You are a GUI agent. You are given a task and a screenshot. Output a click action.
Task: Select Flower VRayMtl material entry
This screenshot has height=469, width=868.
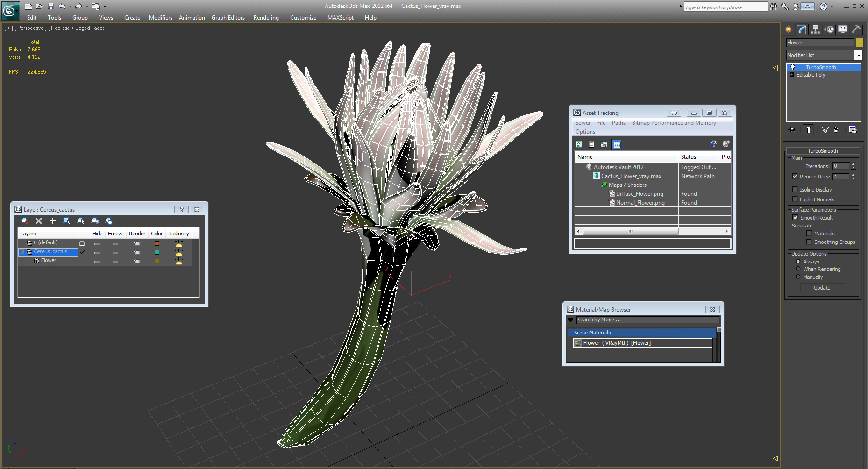tap(643, 343)
